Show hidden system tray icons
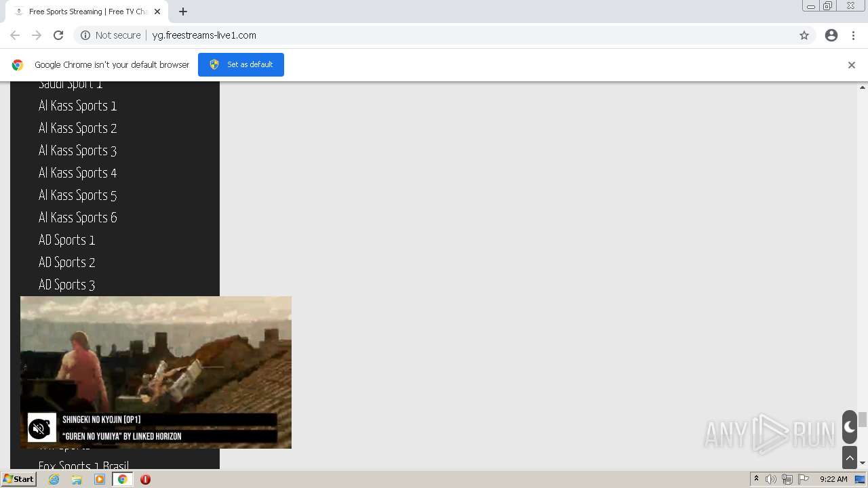The image size is (868, 488). [x=756, y=479]
